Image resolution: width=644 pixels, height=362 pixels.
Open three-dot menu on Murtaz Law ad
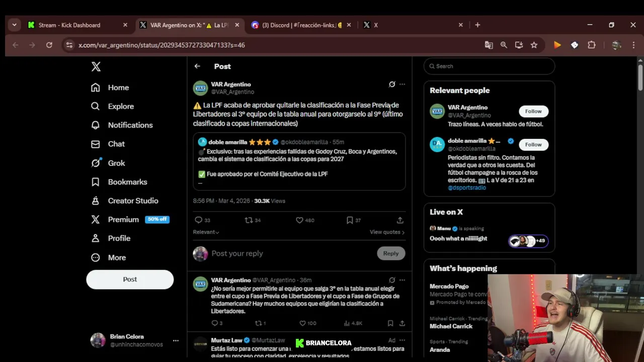click(402, 340)
